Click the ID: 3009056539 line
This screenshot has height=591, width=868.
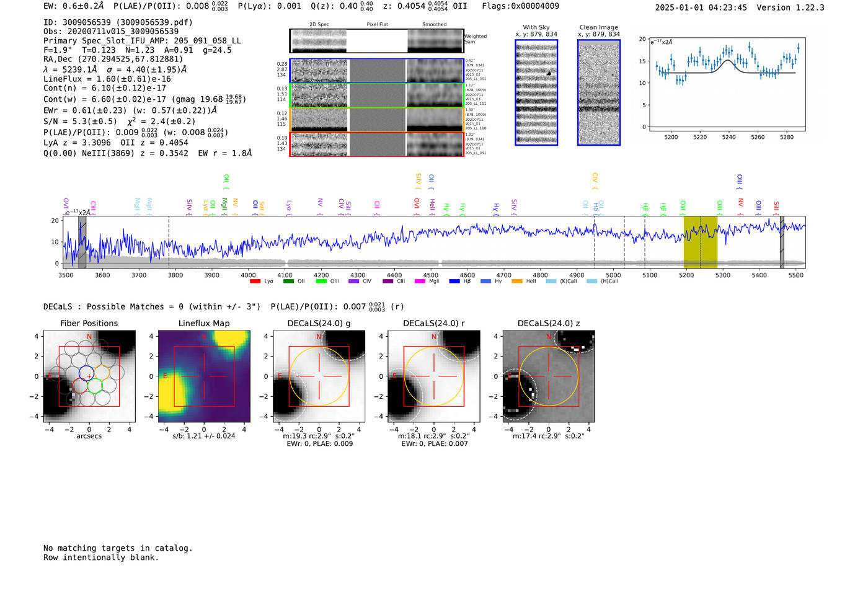pos(118,22)
